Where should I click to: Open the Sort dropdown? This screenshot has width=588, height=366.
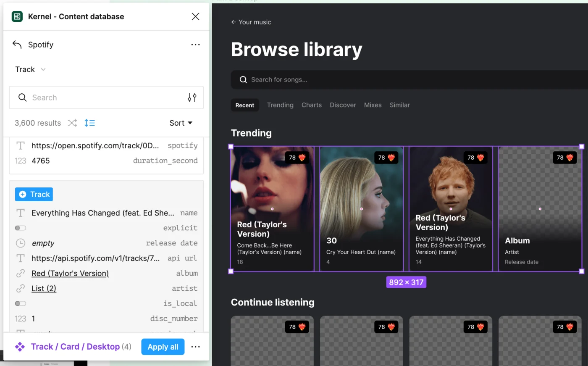181,123
